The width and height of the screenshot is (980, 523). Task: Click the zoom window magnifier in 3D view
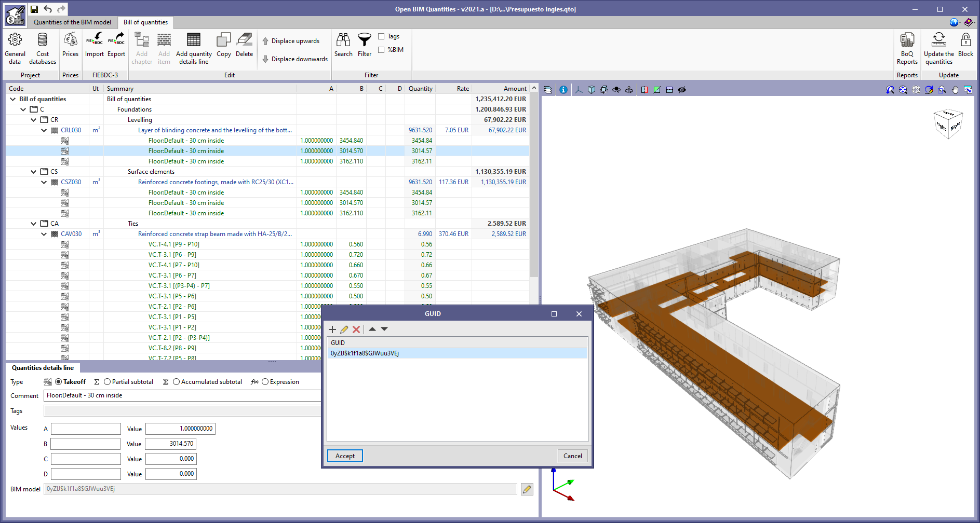click(x=942, y=90)
